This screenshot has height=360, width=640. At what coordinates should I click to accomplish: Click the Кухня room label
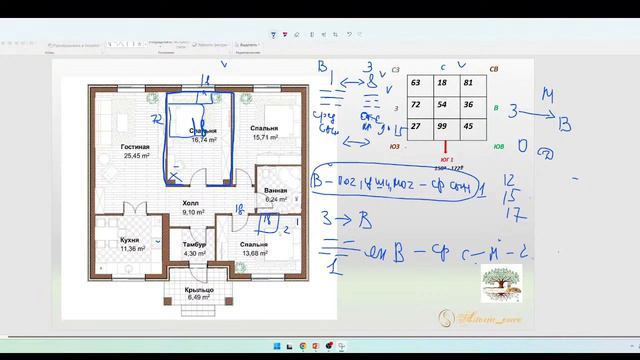[x=130, y=240]
